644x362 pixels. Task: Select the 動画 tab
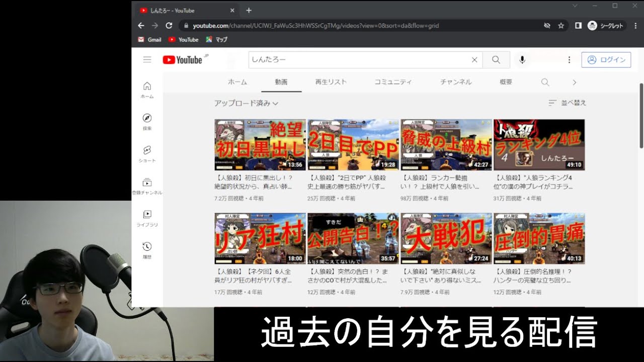pos(281,82)
